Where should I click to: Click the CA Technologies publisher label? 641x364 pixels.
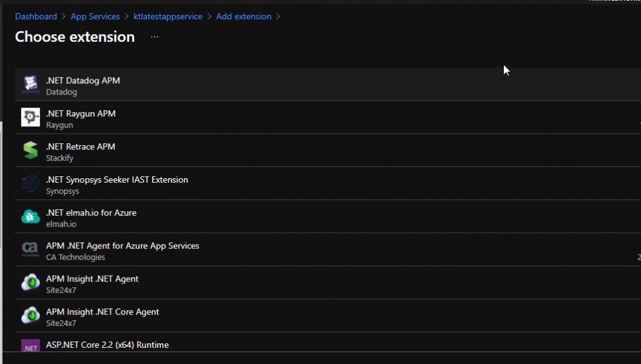pyautogui.click(x=76, y=258)
